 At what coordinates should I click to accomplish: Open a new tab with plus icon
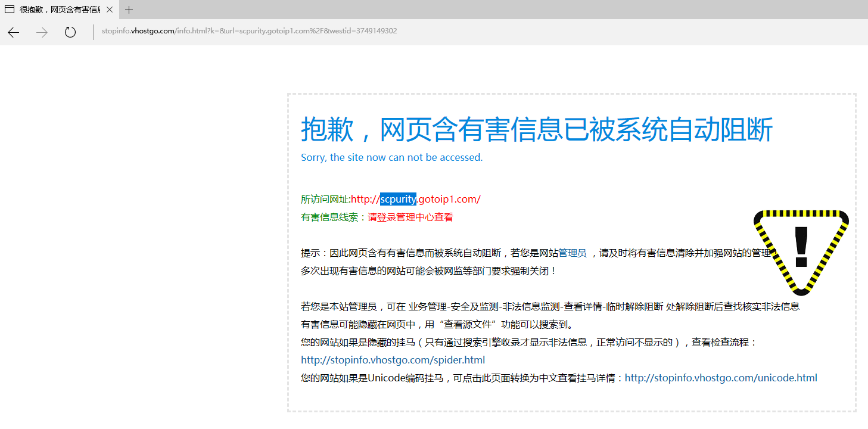point(129,10)
